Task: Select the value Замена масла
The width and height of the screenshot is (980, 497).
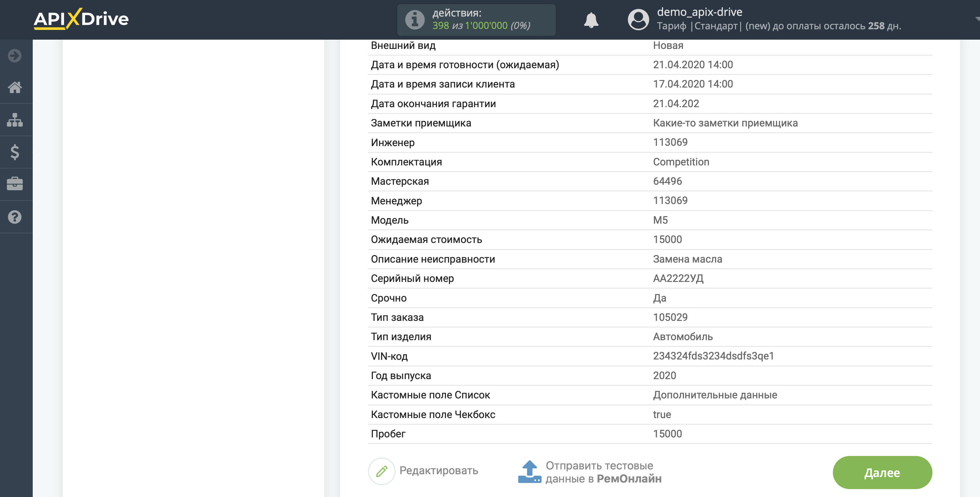Action: [x=687, y=259]
